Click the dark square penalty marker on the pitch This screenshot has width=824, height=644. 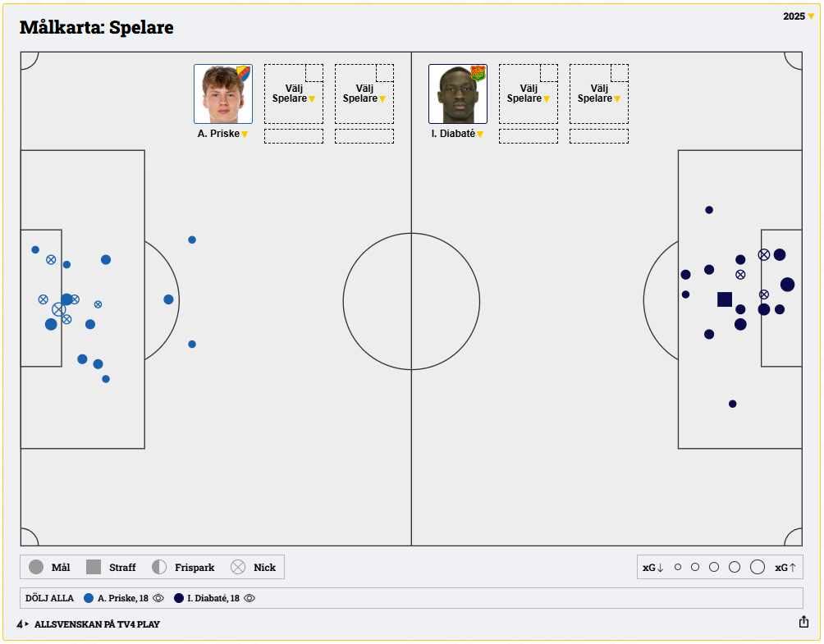(725, 299)
